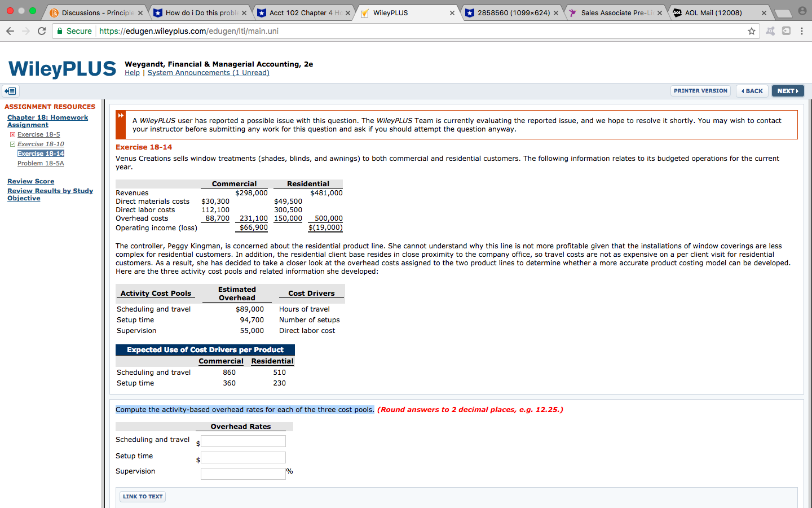Open the Review Score link
Viewport: 812px width, 508px height.
pos(31,181)
